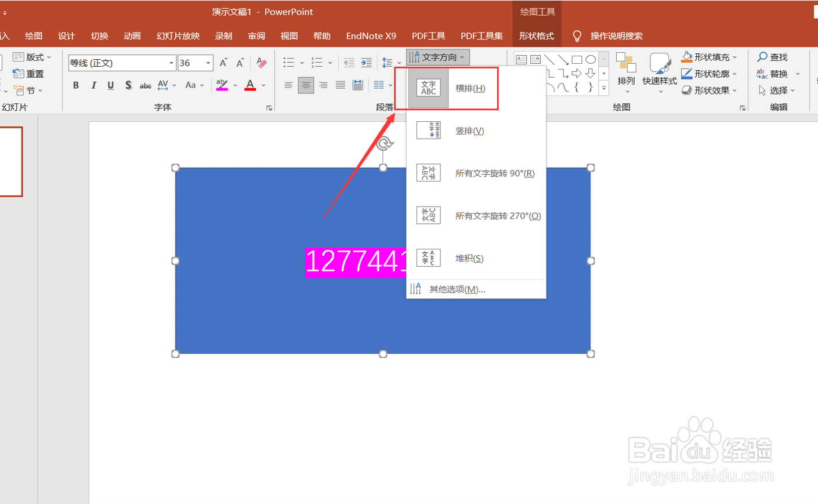The image size is (818, 504).
Task: Open drawing group dialog launcher
Action: tap(742, 108)
